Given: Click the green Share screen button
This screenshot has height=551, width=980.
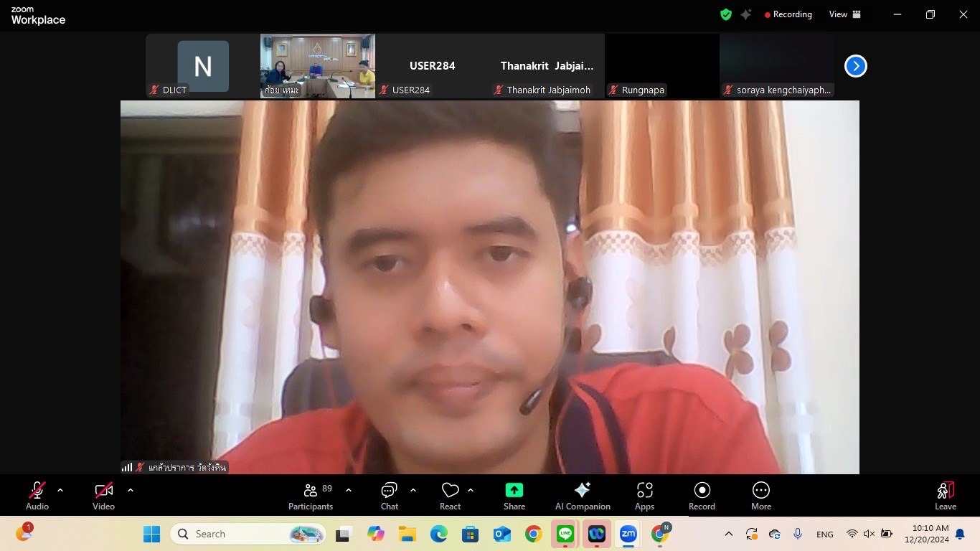Looking at the screenshot, I should pyautogui.click(x=514, y=496).
